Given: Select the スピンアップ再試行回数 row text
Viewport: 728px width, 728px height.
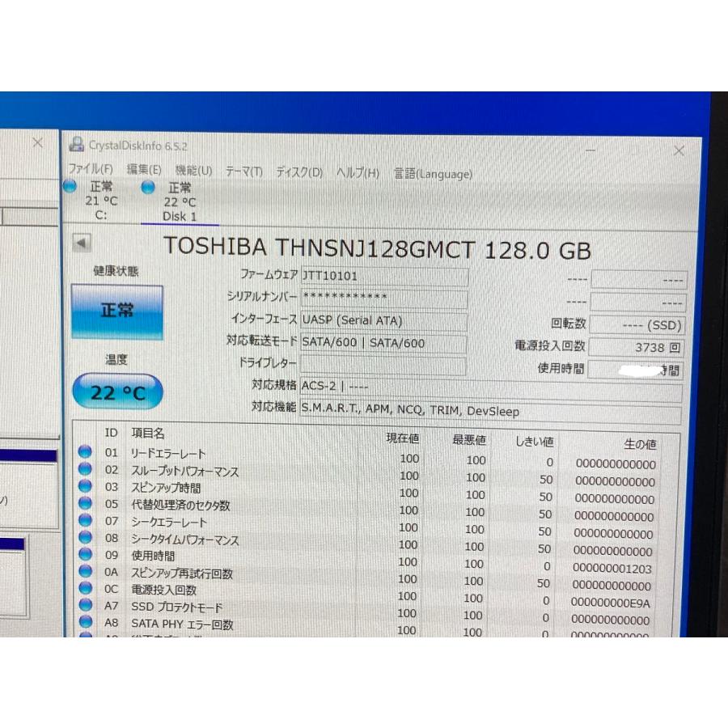Looking at the screenshot, I should pos(181,574).
